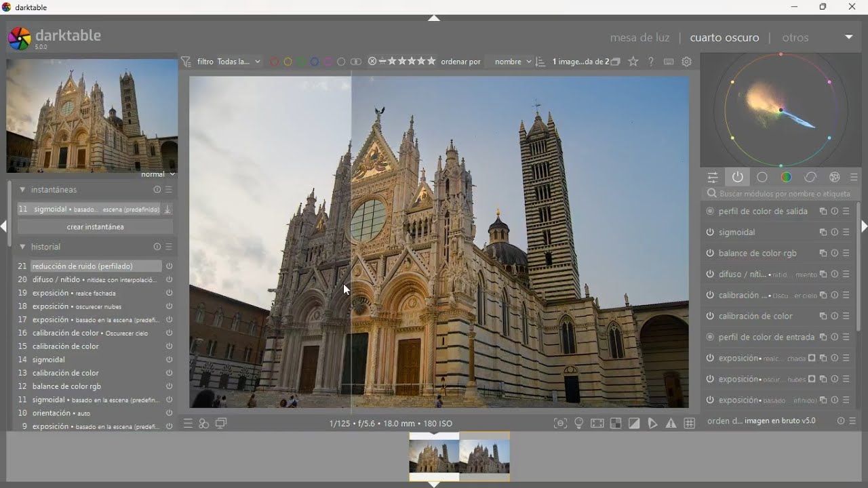Screen dimensions: 868x488
Task: Open the color module group tab
Action: pos(787,178)
